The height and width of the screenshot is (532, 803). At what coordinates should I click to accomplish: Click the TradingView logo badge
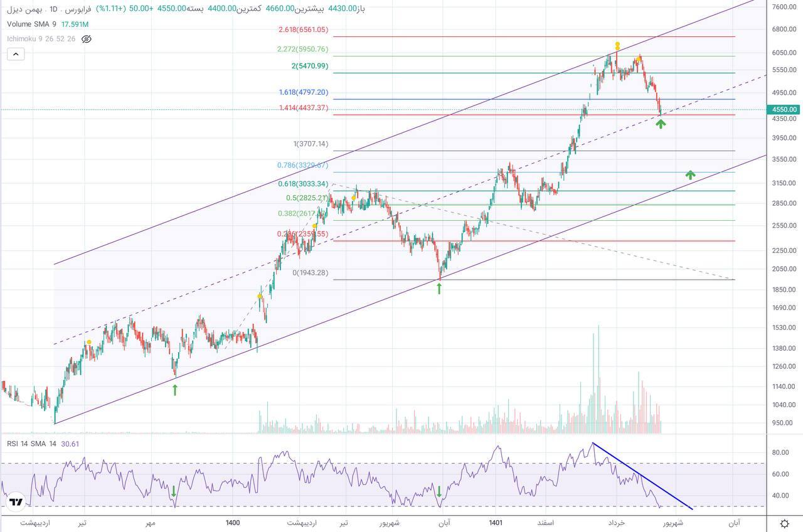(16, 502)
